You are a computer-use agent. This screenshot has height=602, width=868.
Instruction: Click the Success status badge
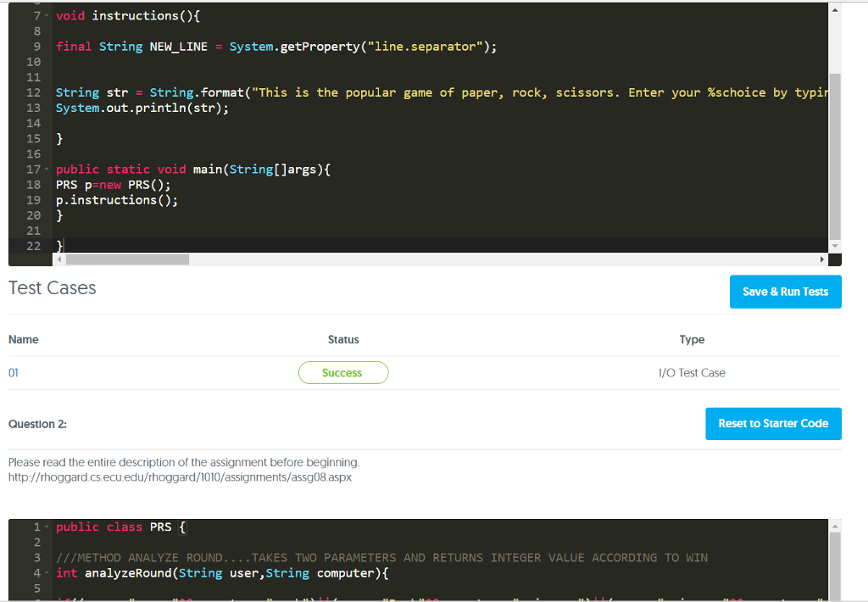pos(343,372)
